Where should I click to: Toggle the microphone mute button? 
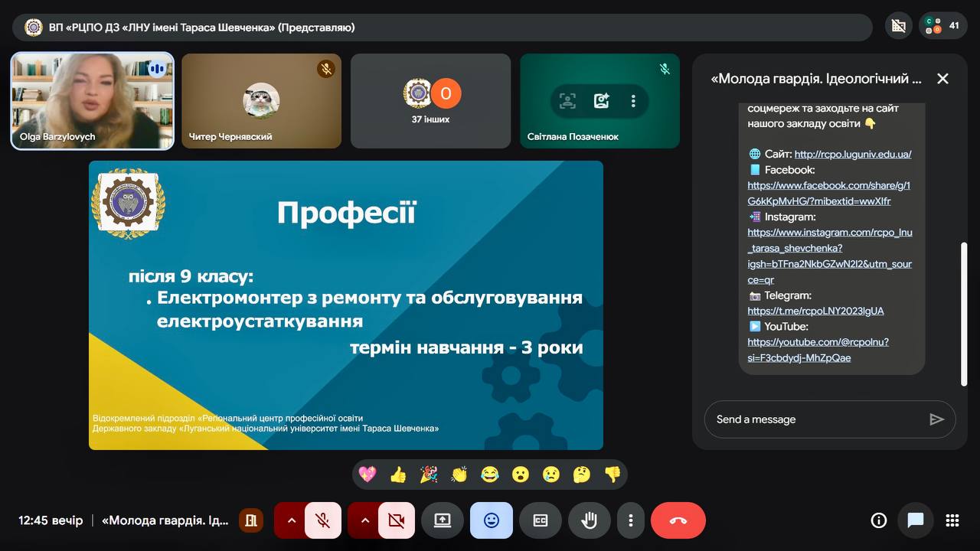(323, 520)
